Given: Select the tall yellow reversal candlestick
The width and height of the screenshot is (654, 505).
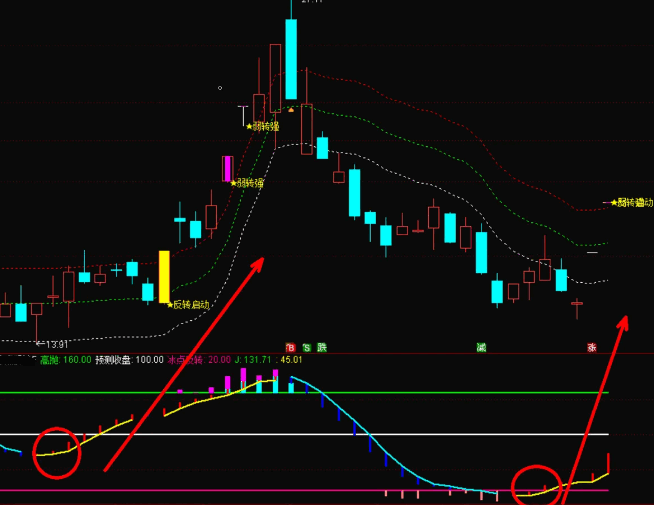Looking at the screenshot, I should pyautogui.click(x=164, y=276).
